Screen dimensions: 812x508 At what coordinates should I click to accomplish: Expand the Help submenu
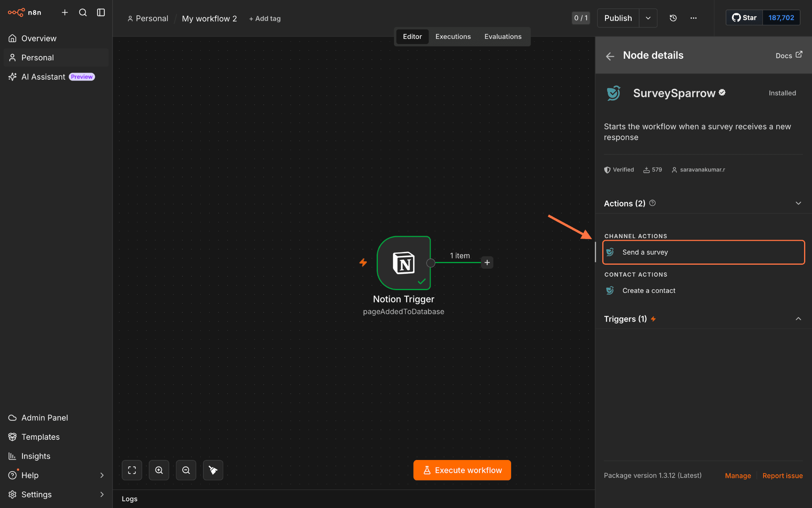[102, 475]
